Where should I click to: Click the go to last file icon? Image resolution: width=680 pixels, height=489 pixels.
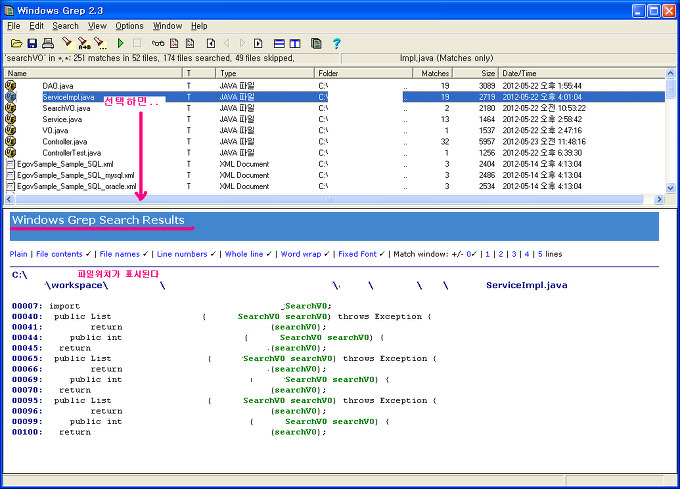pyautogui.click(x=258, y=43)
